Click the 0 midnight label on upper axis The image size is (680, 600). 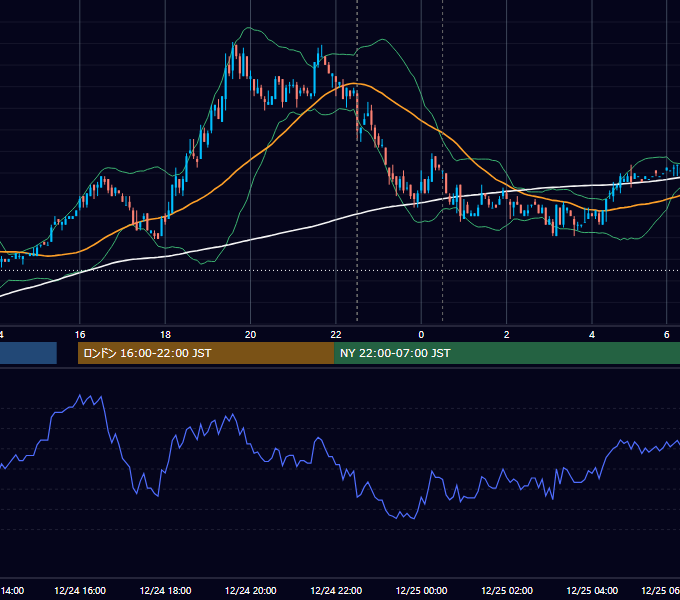[421, 335]
